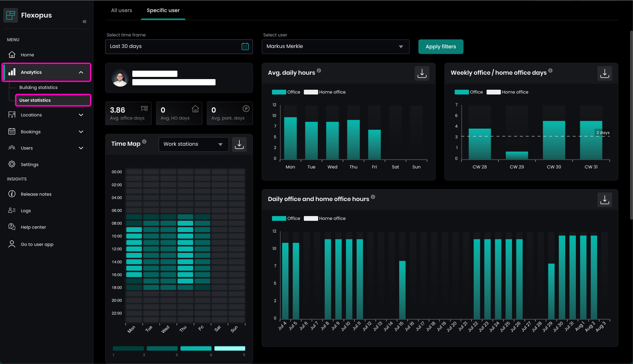Open calendar picker in time frame field
Image resolution: width=633 pixels, height=364 pixels.
(245, 47)
